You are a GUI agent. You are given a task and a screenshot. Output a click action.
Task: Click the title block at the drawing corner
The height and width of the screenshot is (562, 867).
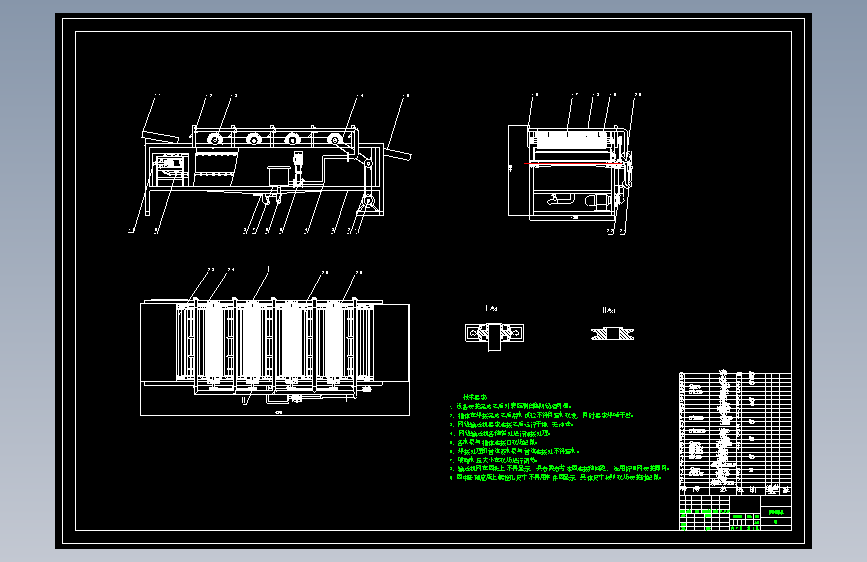(735, 513)
